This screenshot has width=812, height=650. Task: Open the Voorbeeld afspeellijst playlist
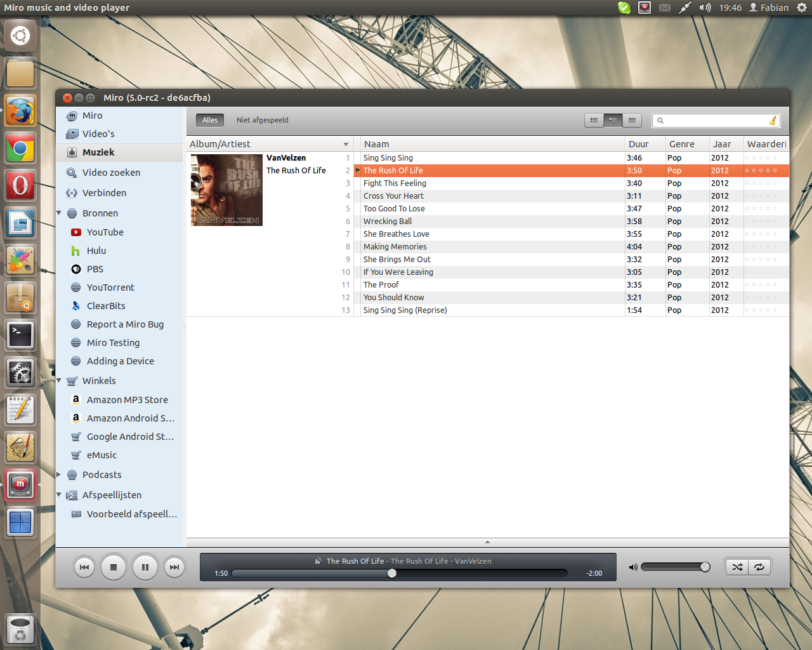[x=119, y=514]
